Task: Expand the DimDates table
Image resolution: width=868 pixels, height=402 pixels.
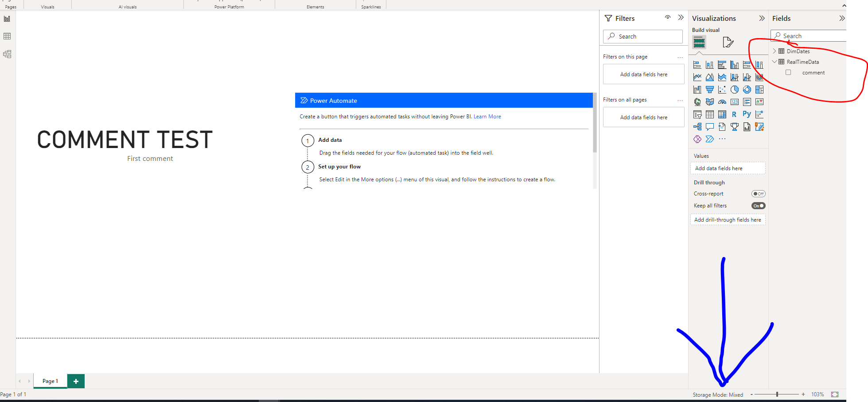Action: (x=775, y=51)
